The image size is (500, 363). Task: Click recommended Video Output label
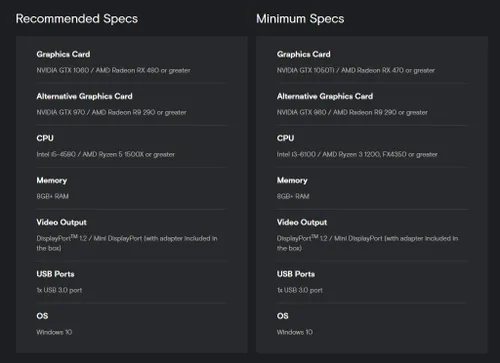[61, 222]
